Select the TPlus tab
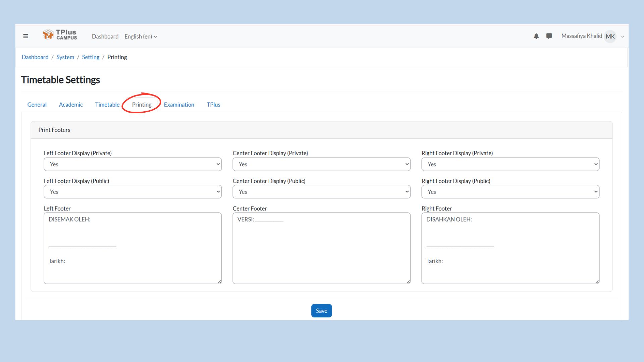644x362 pixels. click(213, 105)
